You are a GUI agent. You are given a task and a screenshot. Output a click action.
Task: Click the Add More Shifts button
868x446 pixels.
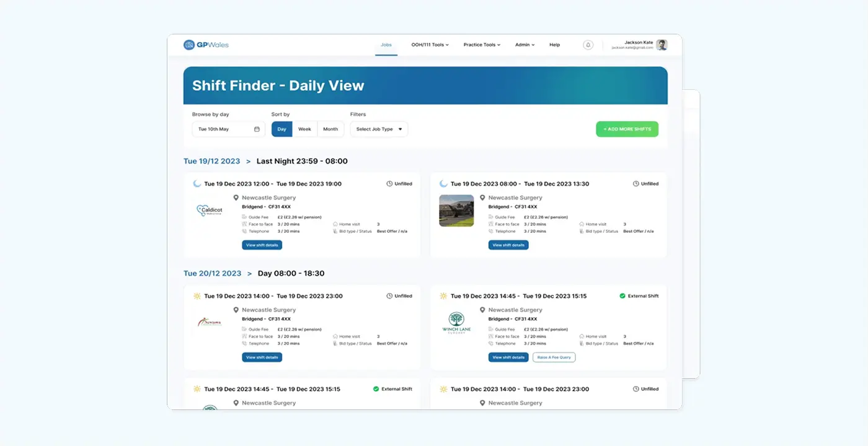(x=627, y=129)
